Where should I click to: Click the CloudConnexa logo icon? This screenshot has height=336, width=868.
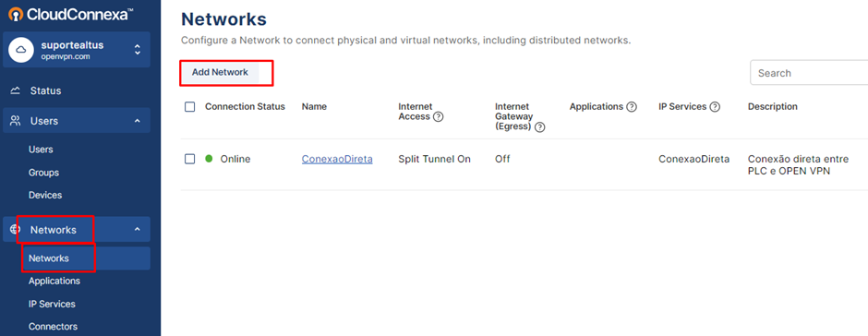[x=16, y=15]
